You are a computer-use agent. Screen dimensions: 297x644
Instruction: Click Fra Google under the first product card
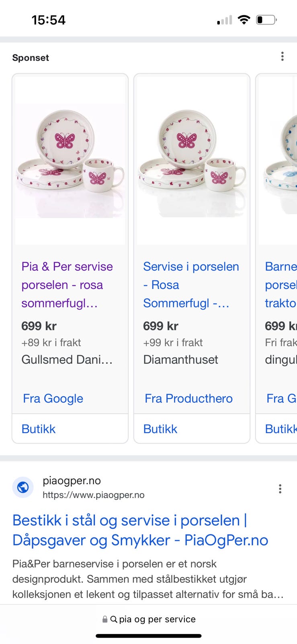[x=52, y=398]
